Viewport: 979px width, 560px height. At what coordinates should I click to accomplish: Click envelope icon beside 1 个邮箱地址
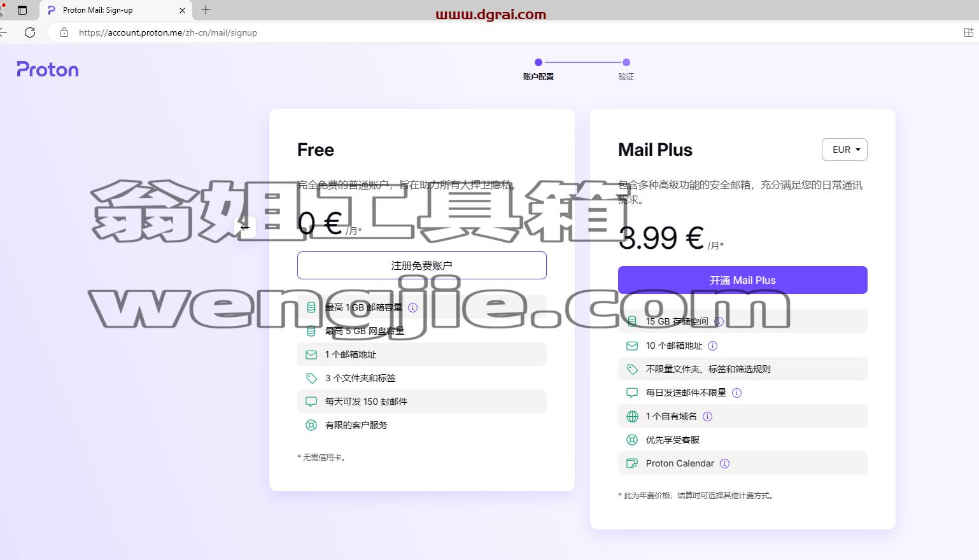[x=311, y=354]
